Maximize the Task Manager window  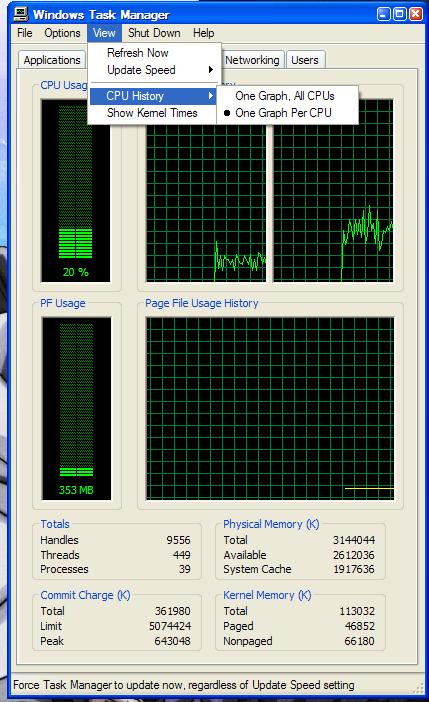(x=399, y=14)
